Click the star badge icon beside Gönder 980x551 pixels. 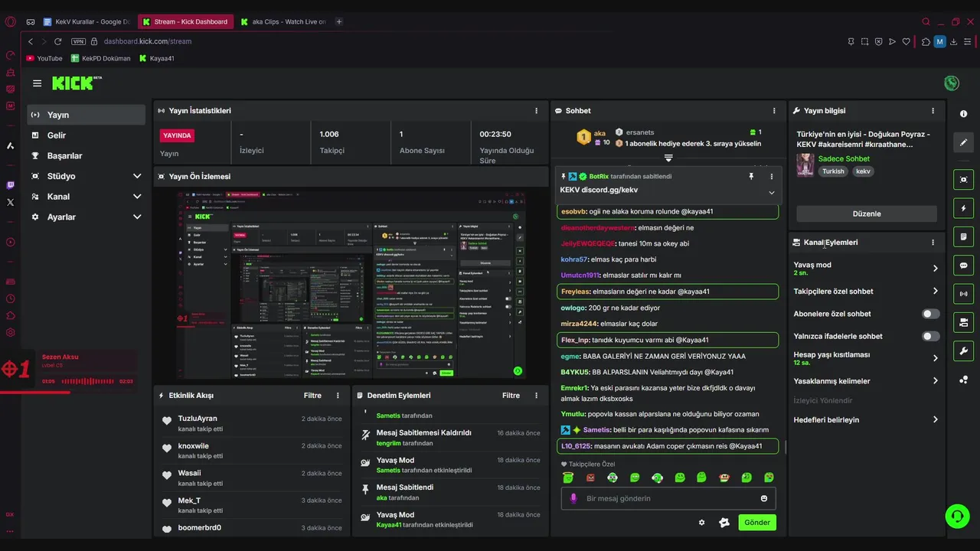coord(724,523)
